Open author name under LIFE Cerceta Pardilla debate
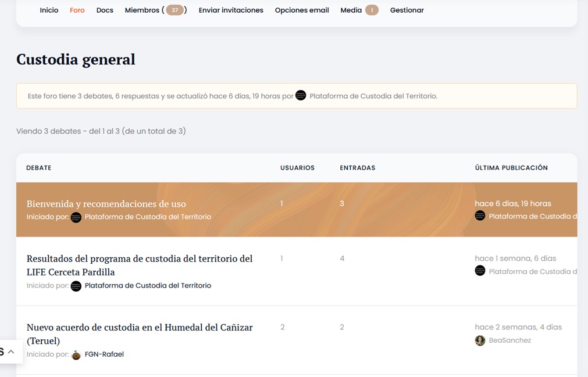This screenshot has width=588, height=377. [148, 285]
